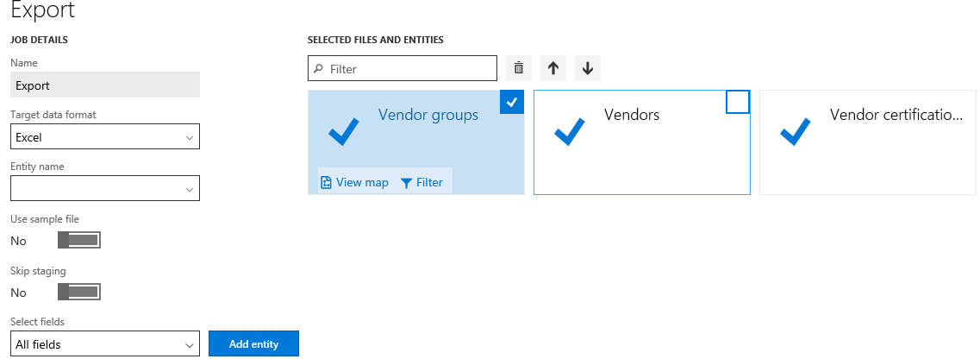The image size is (980, 359).
Task: Check the Vendors tile selection box
Action: [738, 102]
